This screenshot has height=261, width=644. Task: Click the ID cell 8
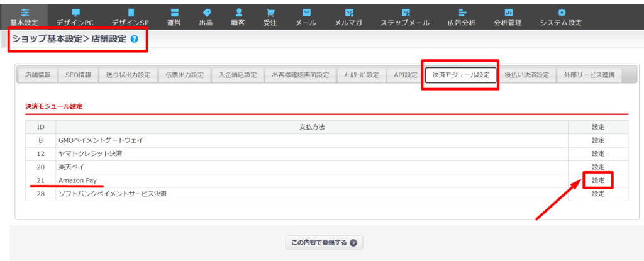[41, 140]
